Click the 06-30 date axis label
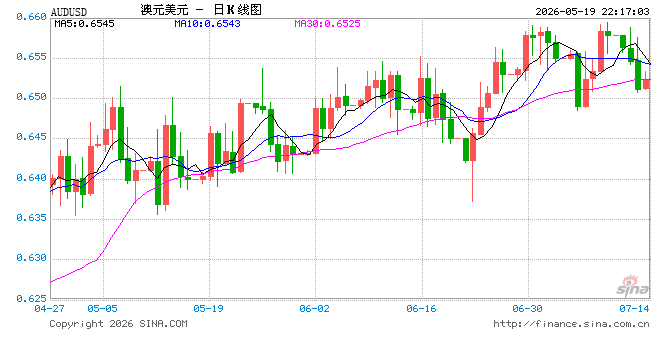This screenshot has width=660, height=360. tap(527, 309)
